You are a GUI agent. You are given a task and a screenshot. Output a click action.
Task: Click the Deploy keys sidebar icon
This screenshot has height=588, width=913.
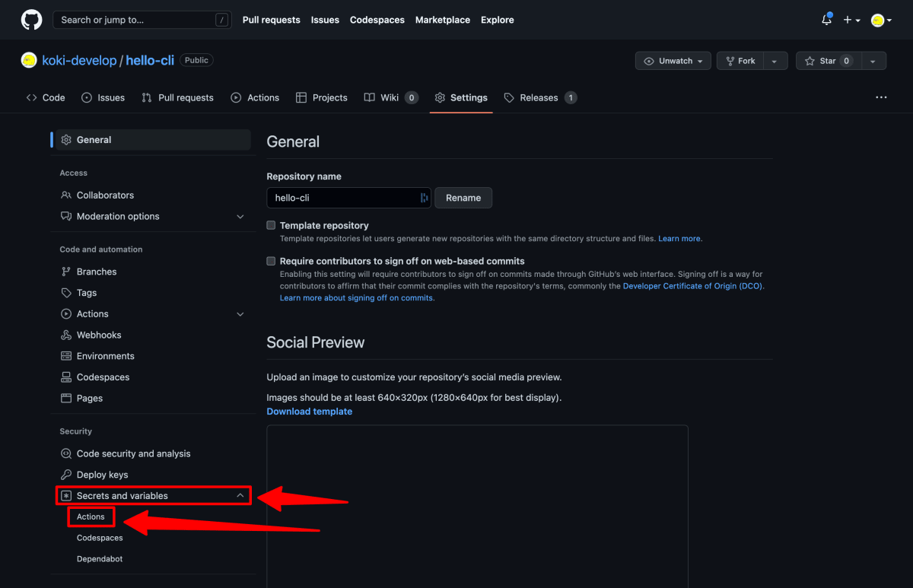click(67, 475)
